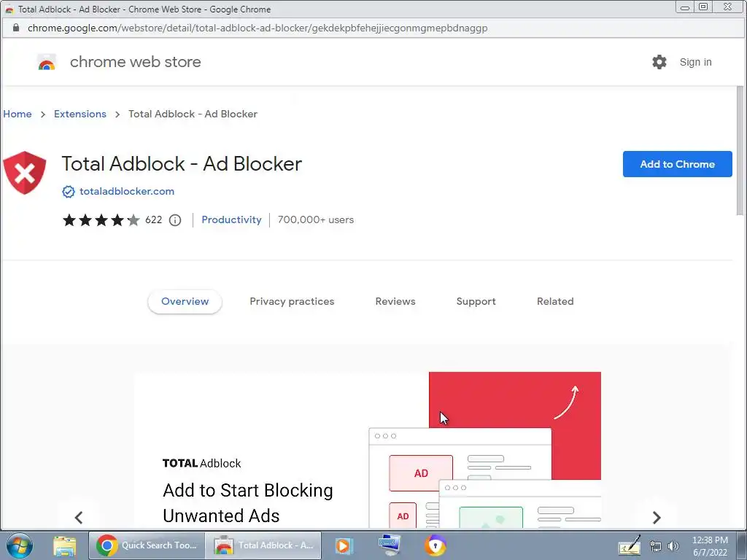Click the network tray icon
This screenshot has height=560, width=747.
point(656,546)
